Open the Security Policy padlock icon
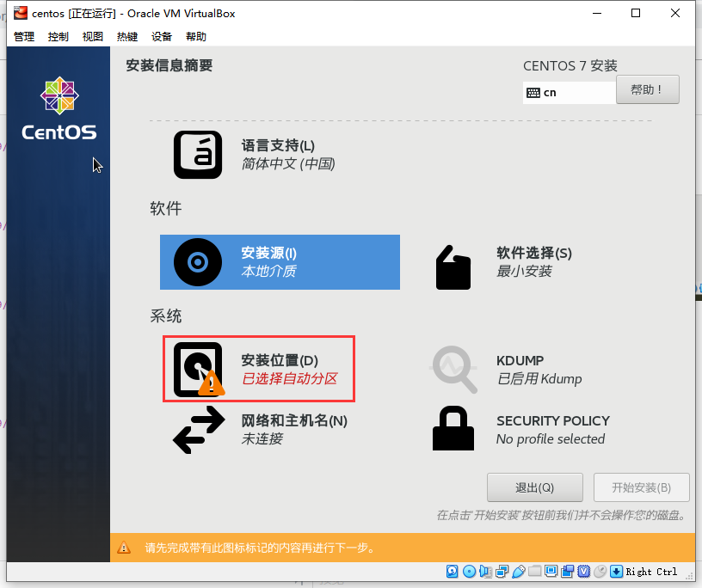702x588 pixels. (x=453, y=428)
